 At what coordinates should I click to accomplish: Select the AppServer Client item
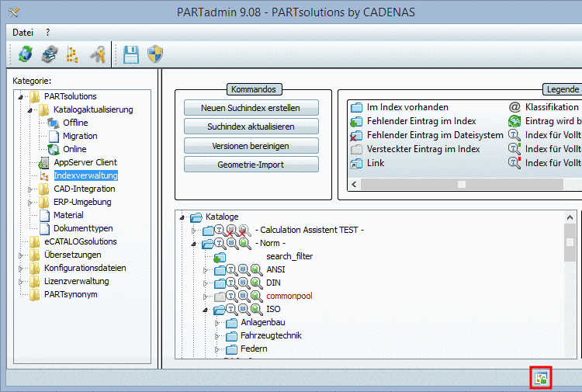tap(85, 162)
